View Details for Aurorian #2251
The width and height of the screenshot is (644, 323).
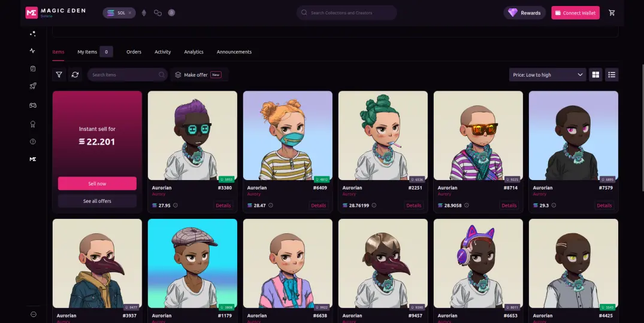414,205
